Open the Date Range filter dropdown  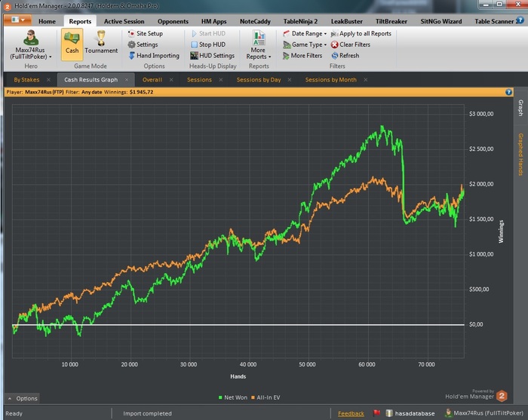pos(305,33)
